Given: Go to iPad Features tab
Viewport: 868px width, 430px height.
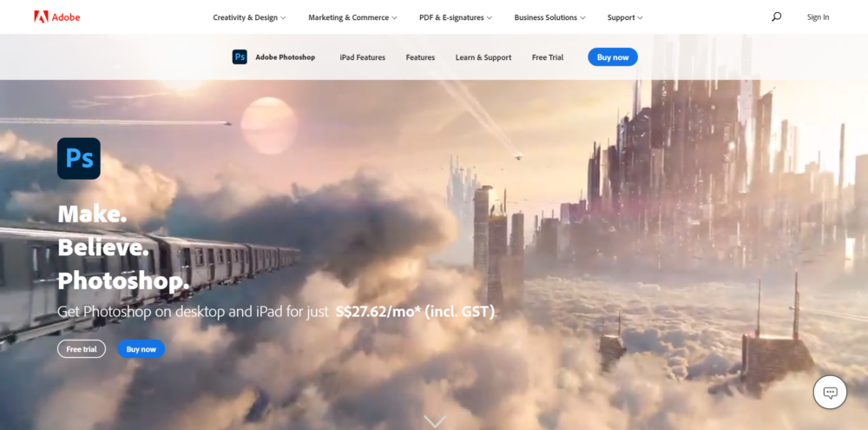Looking at the screenshot, I should 363,57.
